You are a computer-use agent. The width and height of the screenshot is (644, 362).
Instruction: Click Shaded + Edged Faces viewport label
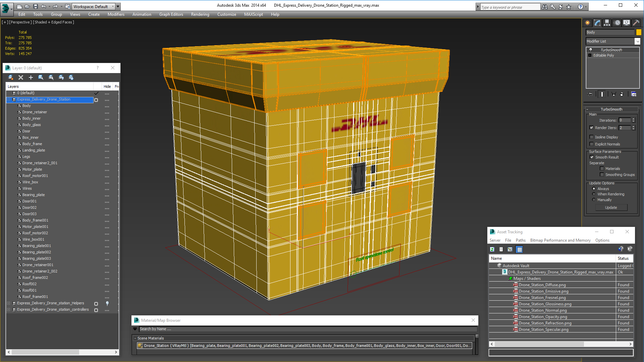(53, 22)
